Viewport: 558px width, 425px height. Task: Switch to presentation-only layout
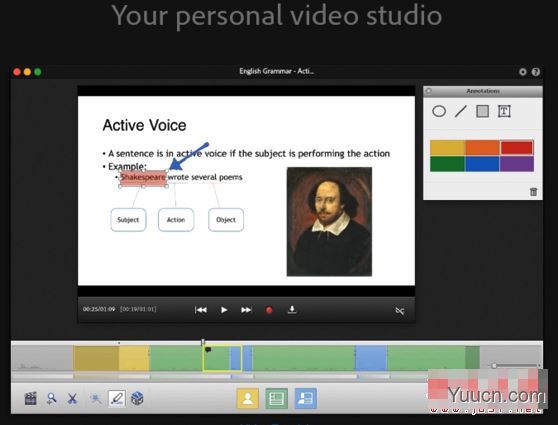point(277,398)
